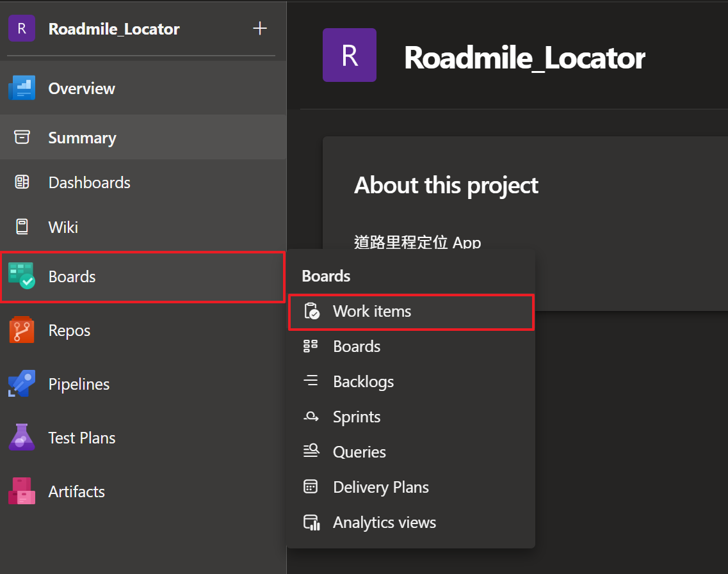Open Backlogs from Boards flyout

point(363,382)
